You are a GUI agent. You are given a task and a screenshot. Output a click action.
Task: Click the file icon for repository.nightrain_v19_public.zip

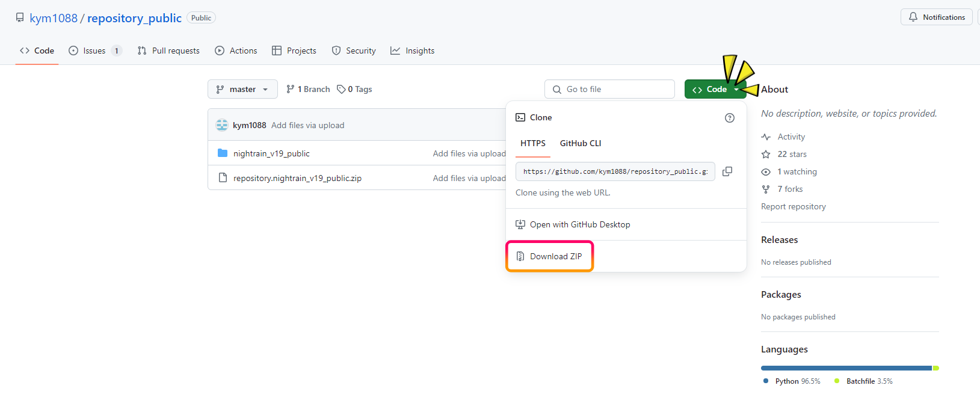pos(223,178)
